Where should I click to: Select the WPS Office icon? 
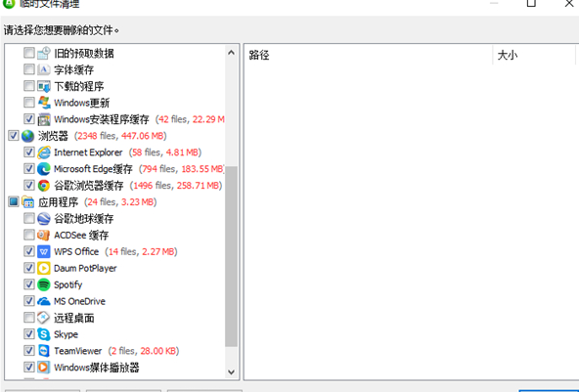(44, 252)
